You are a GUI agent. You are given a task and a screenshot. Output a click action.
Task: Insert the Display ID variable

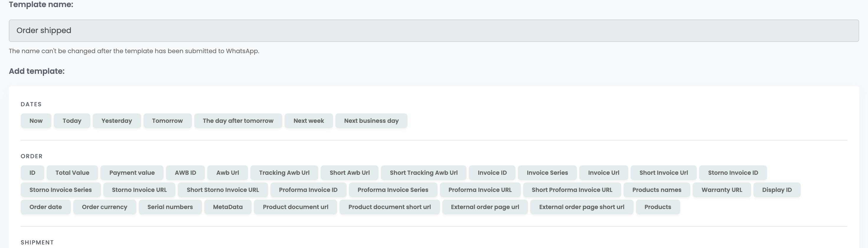coord(777,190)
